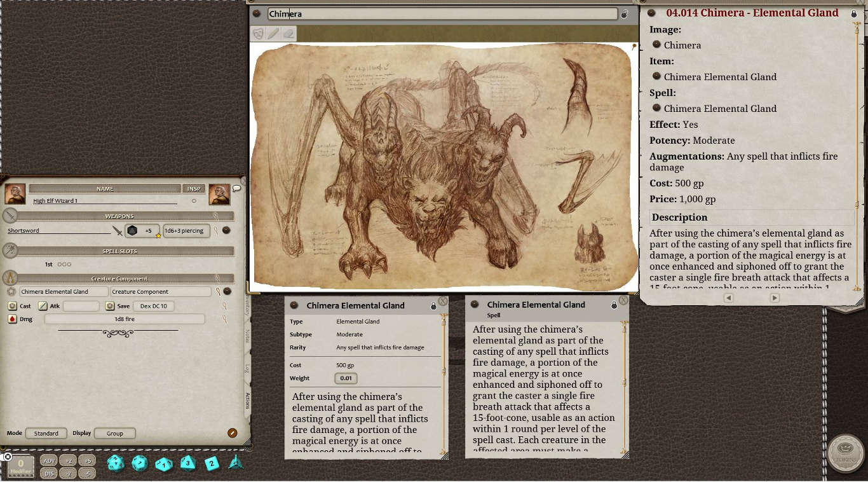This screenshot has width=868, height=482.
Task: Cycle the Mode setting from Standard
Action: coord(46,433)
